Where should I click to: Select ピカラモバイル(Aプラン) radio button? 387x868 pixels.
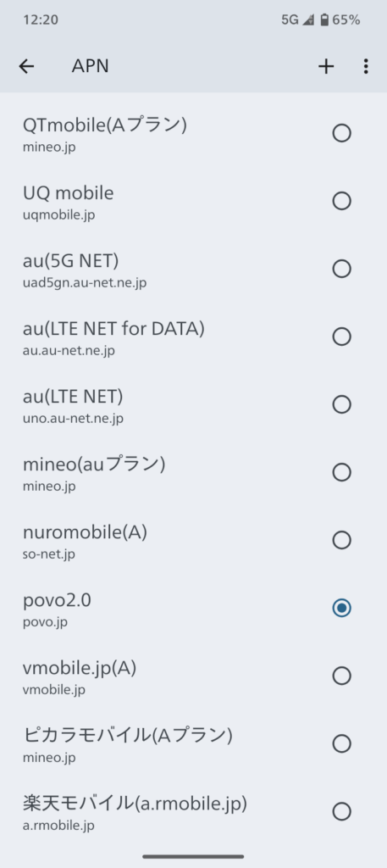pyautogui.click(x=341, y=743)
